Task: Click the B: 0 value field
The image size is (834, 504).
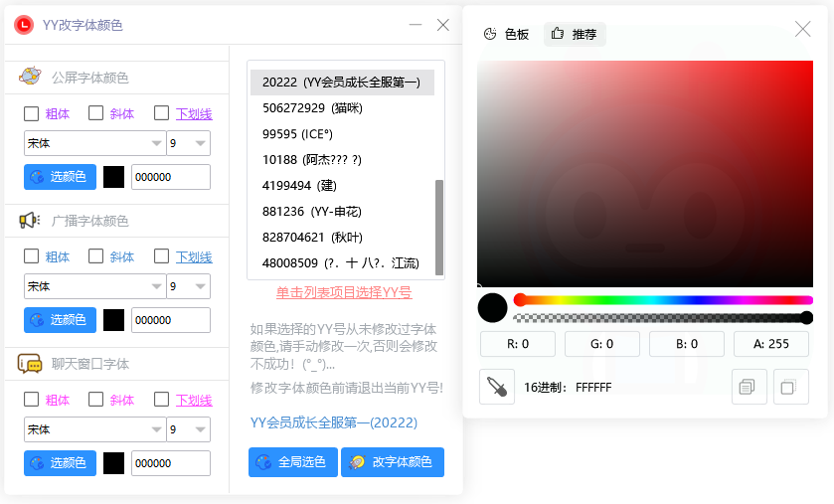Action: [x=687, y=344]
